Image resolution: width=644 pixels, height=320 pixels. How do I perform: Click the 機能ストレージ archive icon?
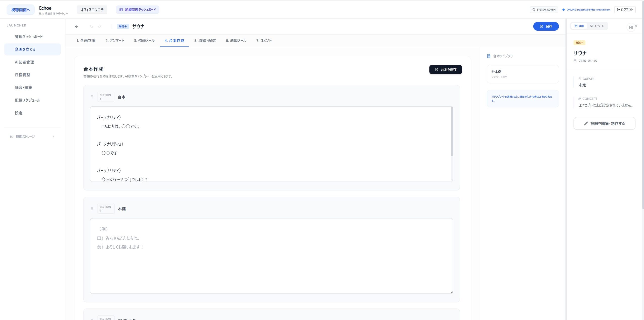[x=12, y=136]
